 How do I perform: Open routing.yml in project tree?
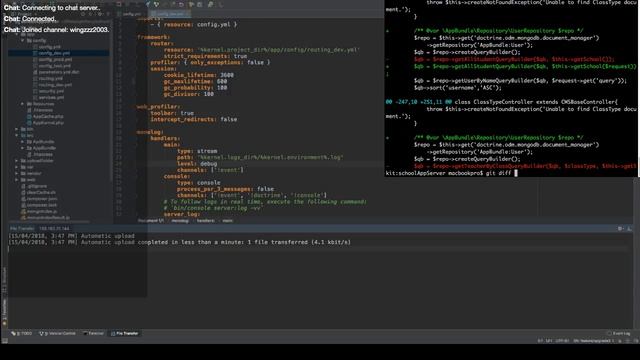48,78
